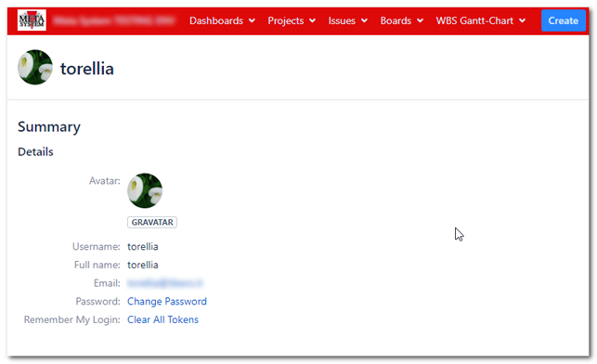Click the GRAVATAR badge under avatar
This screenshot has height=364, width=597.
point(152,222)
